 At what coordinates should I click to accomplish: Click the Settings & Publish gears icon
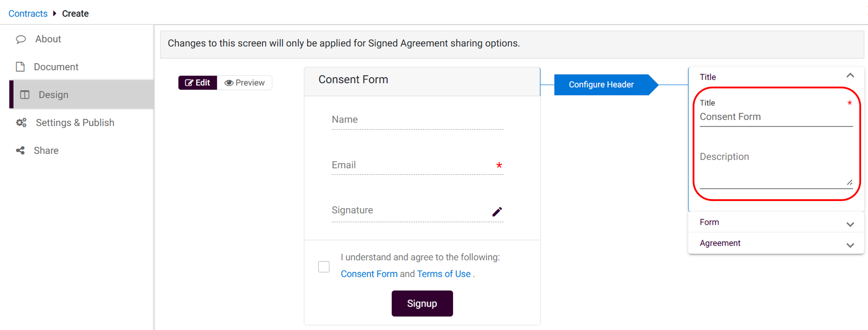(x=21, y=123)
